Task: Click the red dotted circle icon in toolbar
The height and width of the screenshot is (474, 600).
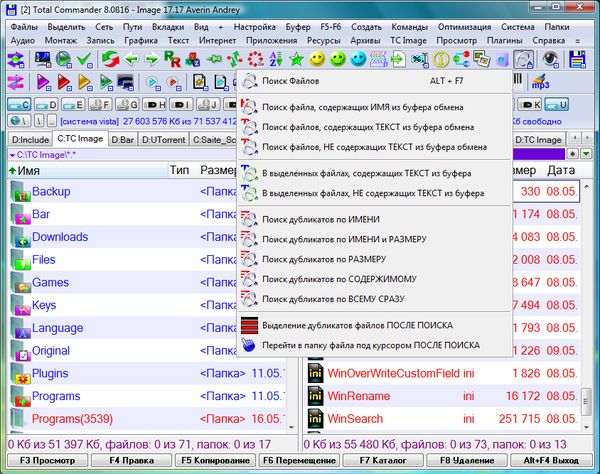Action: click(x=256, y=59)
